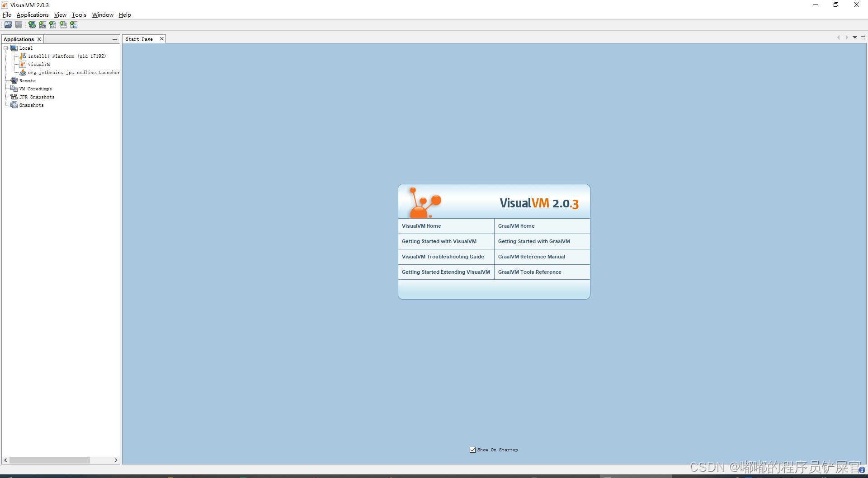Select the 'Remote' tree label
Screen dimensions: 868x478
pyautogui.click(x=27, y=80)
